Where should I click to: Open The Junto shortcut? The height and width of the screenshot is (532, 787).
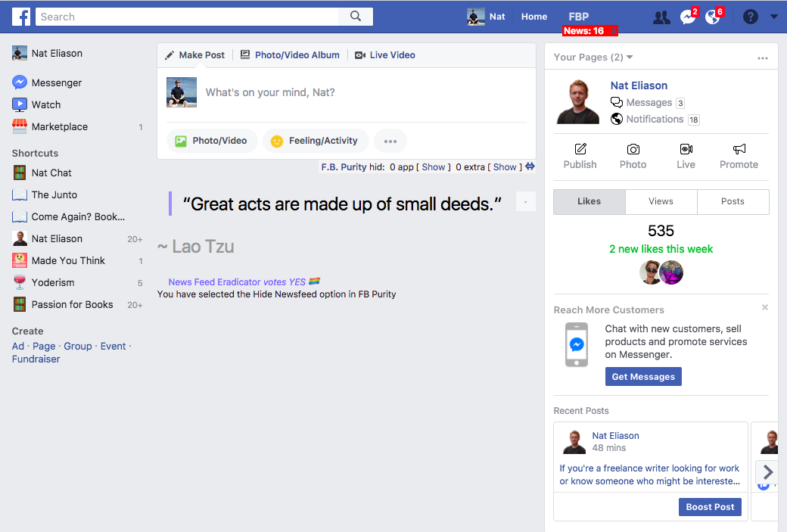pos(45,194)
